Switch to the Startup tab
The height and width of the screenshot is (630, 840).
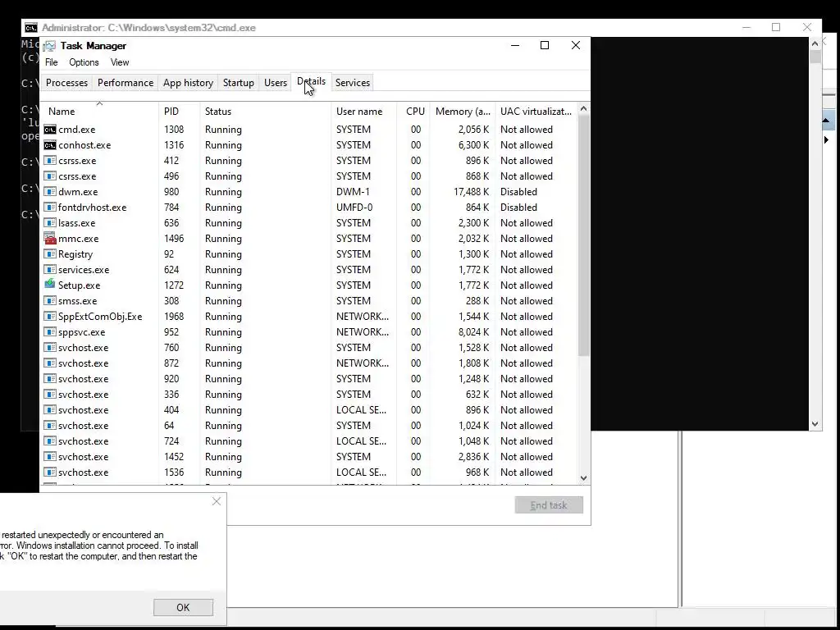(x=239, y=83)
